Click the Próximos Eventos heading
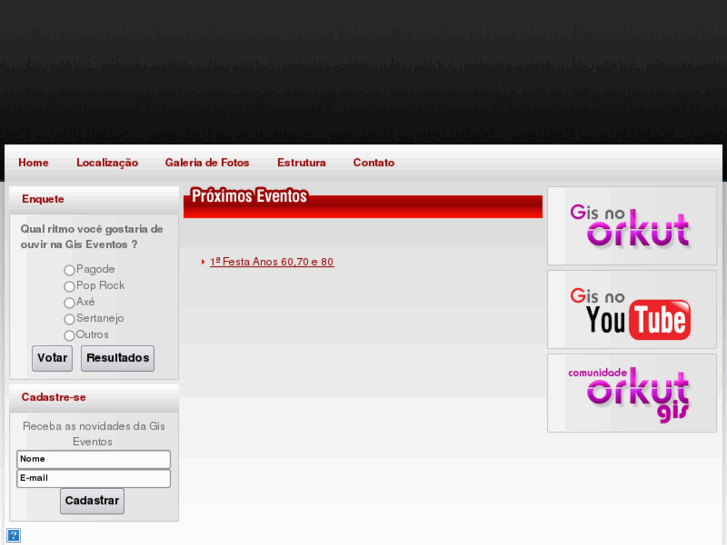Screen dimensions: 727x545 (x=249, y=196)
